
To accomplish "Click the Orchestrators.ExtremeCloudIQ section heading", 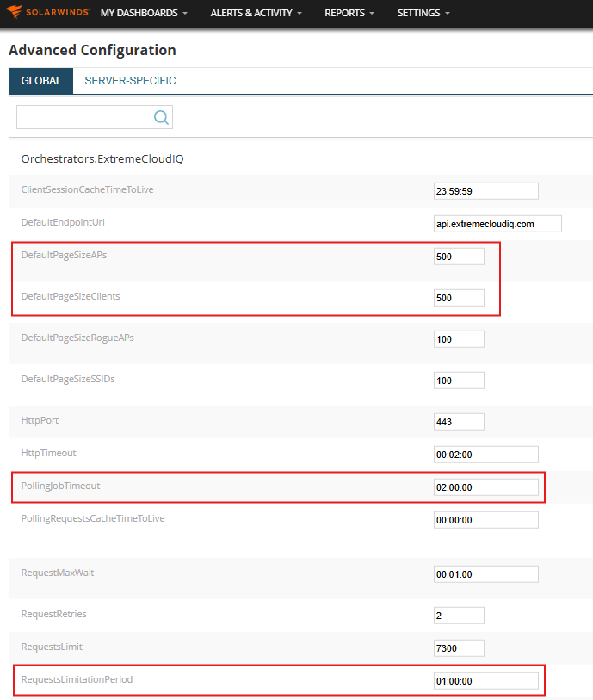I will pos(102,159).
